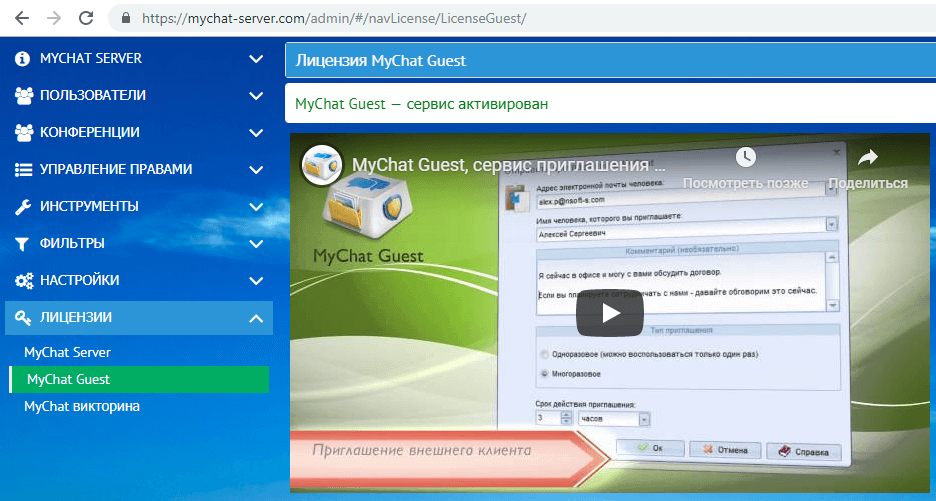Image resolution: width=936 pixels, height=501 pixels.
Task: Click the info icon beside MyChat Server
Action: (x=23, y=59)
